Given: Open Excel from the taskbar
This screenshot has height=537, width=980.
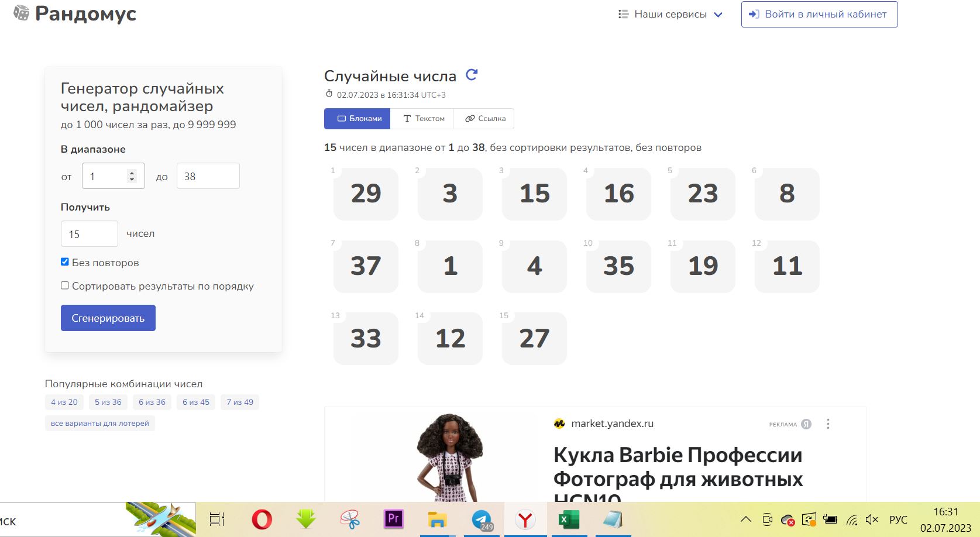Looking at the screenshot, I should [569, 519].
